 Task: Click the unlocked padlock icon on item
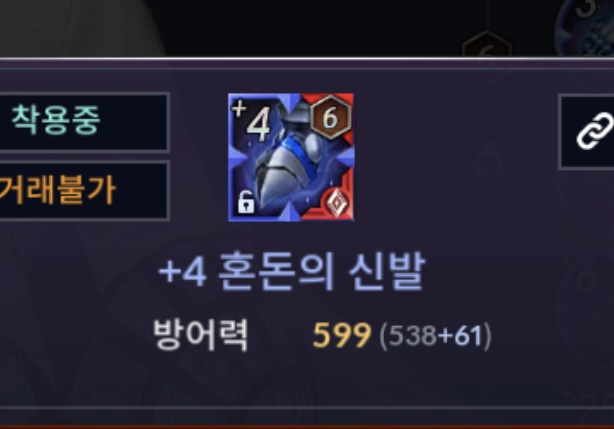[246, 202]
